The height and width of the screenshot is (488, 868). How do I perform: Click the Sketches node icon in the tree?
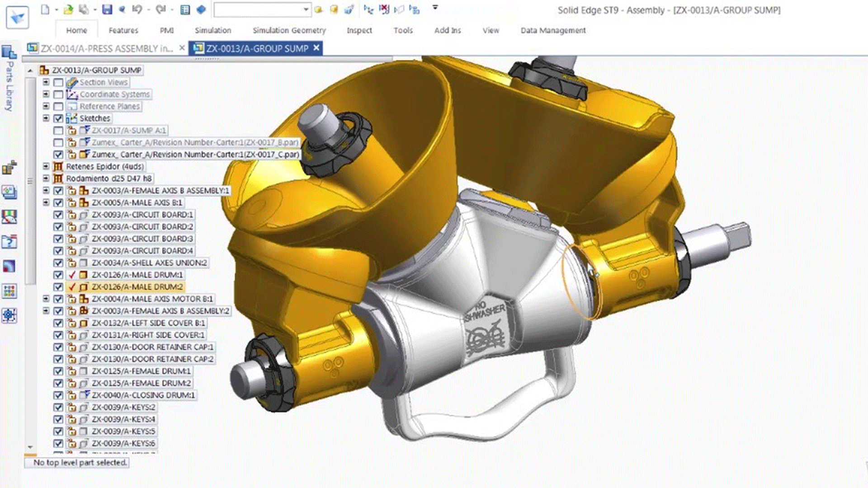point(72,118)
